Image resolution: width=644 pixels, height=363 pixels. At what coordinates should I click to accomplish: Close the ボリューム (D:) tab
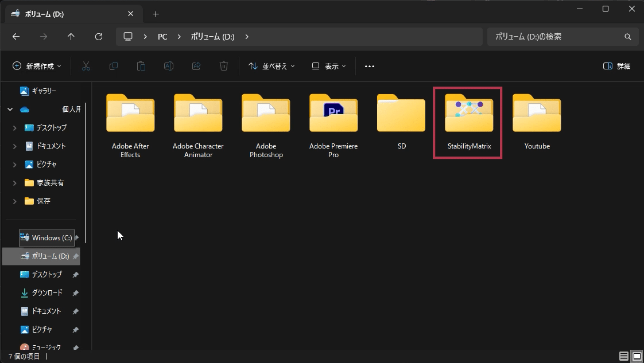click(131, 14)
